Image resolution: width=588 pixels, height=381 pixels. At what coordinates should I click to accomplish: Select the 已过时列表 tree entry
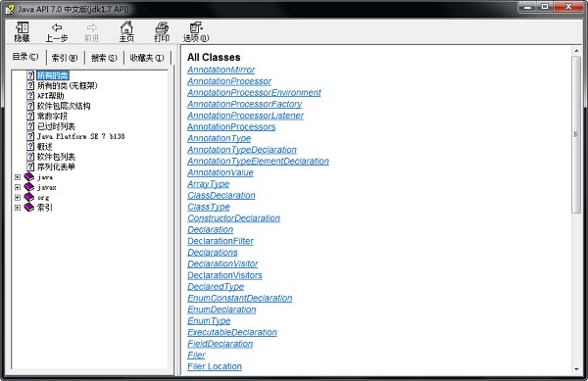click(56, 126)
